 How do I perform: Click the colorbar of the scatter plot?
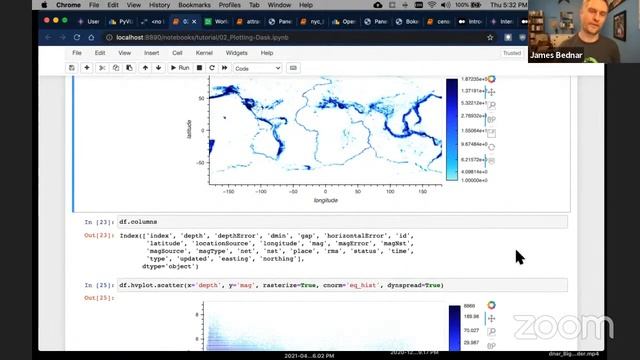455,328
